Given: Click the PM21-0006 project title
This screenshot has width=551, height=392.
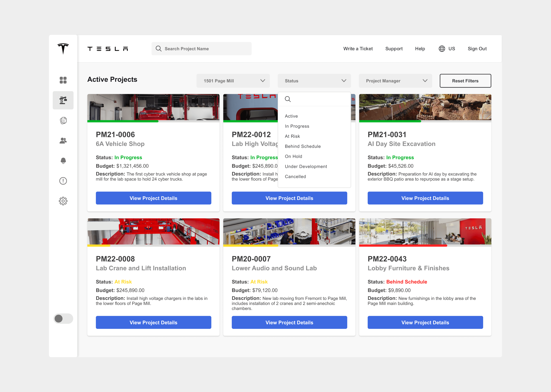Looking at the screenshot, I should pyautogui.click(x=115, y=134).
